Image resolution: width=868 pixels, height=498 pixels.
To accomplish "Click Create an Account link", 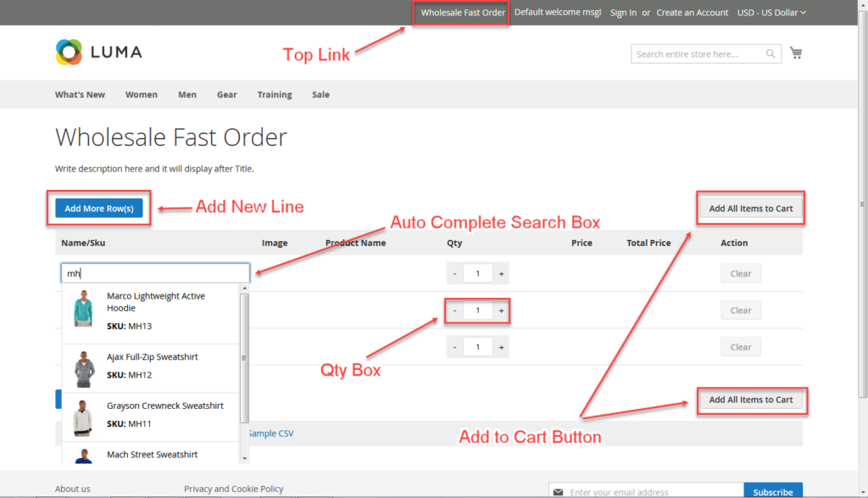I will pos(692,12).
